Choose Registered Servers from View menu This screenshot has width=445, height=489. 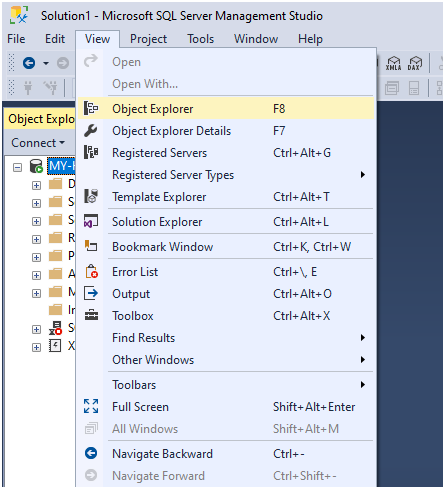(226, 152)
